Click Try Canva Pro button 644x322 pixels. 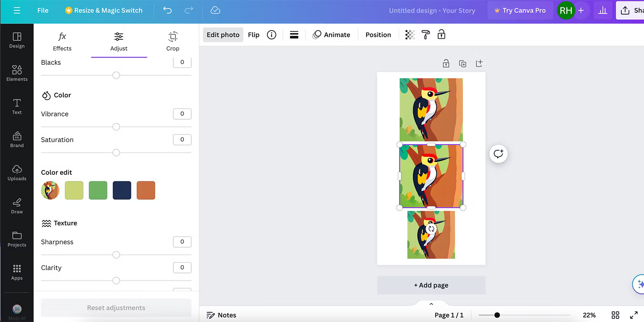tap(520, 10)
